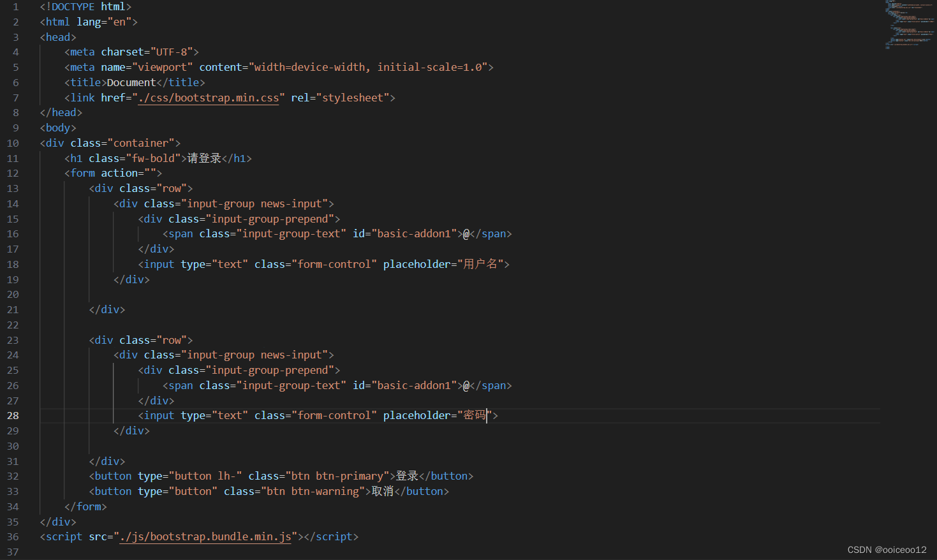Click line number 28
Screen dimensions: 937x560
click(13, 415)
